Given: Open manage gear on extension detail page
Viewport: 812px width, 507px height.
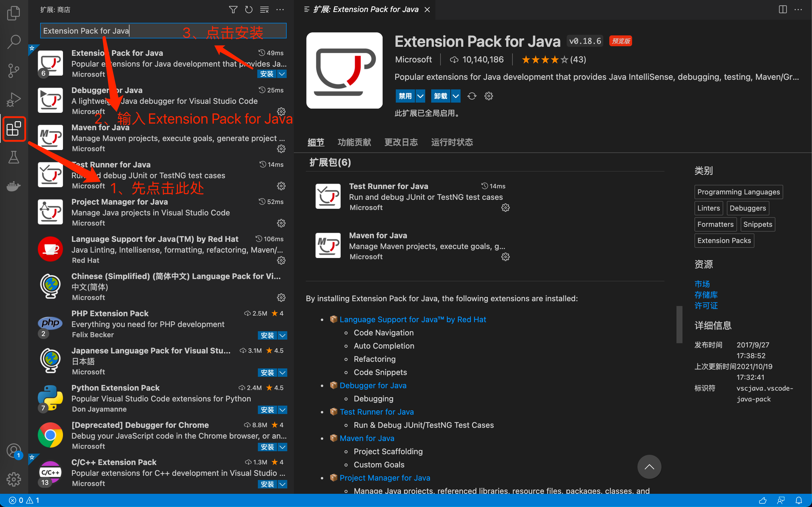Looking at the screenshot, I should (488, 96).
